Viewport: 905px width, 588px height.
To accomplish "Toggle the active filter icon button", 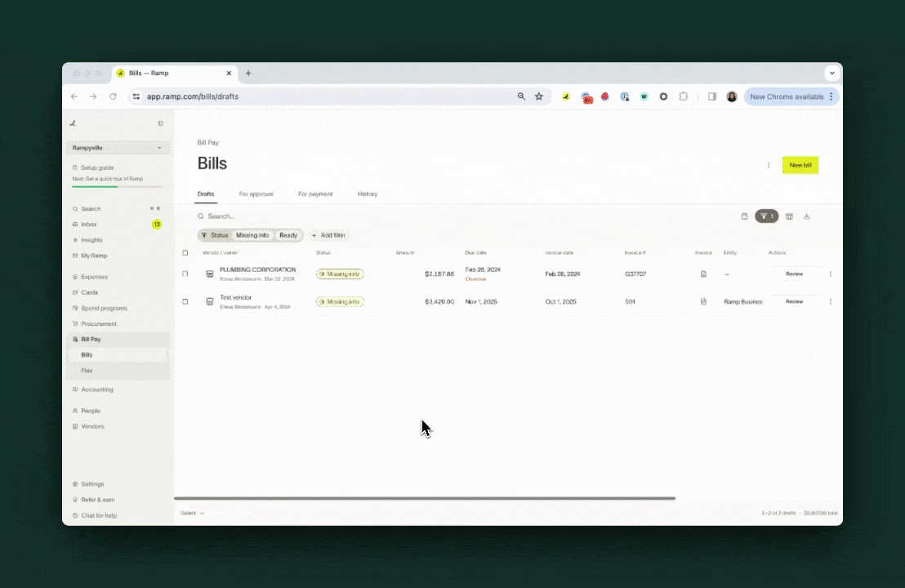I will click(x=766, y=216).
